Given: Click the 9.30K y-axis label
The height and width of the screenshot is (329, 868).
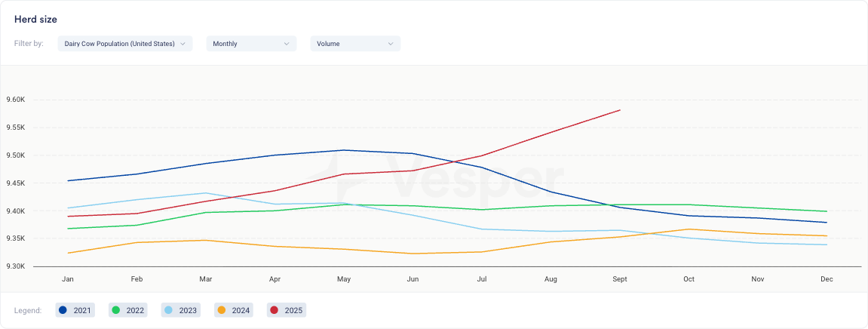Looking at the screenshot, I should [16, 266].
